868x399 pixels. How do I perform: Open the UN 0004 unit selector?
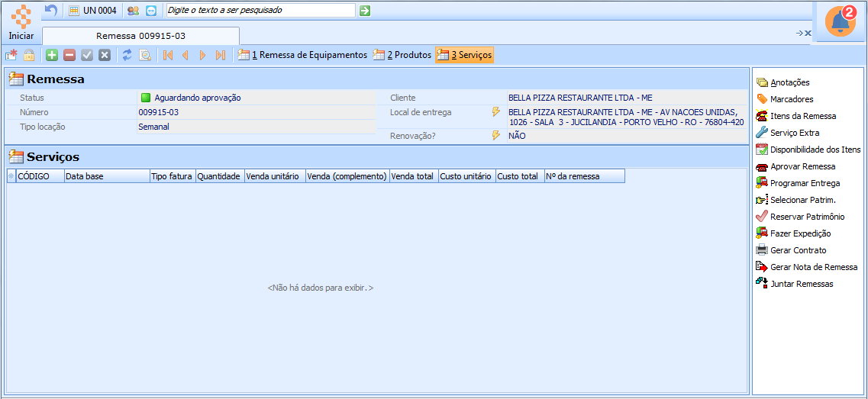click(x=92, y=11)
